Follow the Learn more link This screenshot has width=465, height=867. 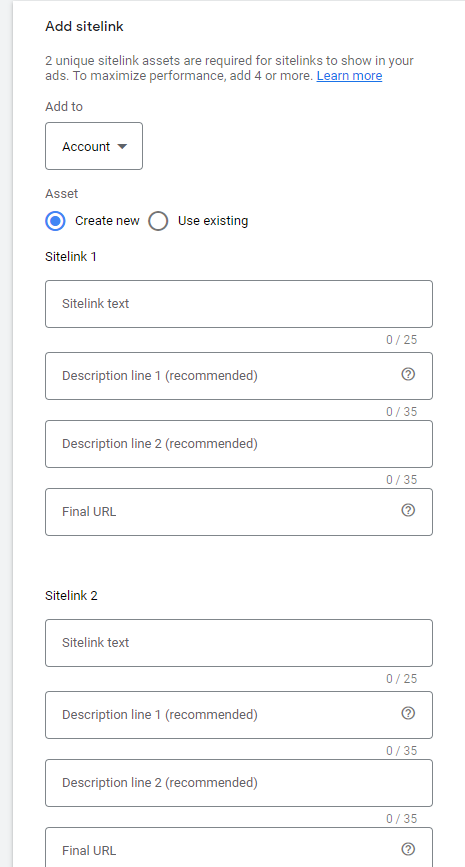(x=349, y=76)
